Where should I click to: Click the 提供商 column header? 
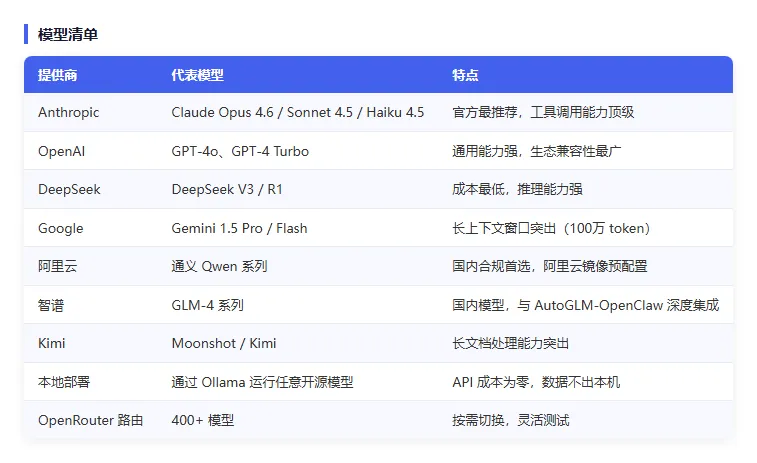57,75
